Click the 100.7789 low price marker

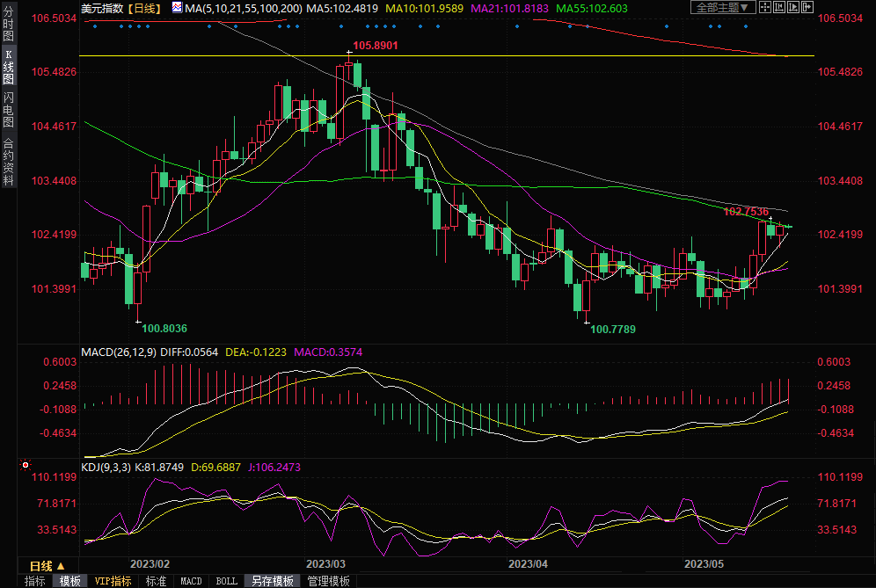click(613, 329)
